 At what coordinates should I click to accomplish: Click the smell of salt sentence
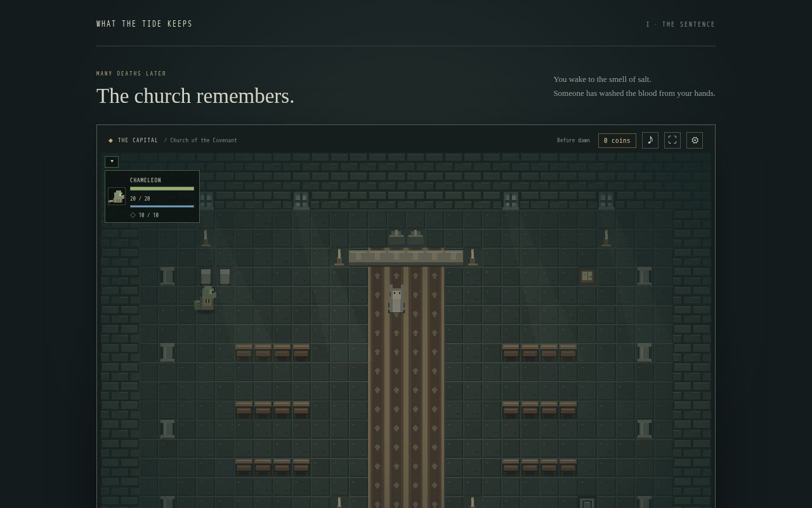(x=602, y=79)
